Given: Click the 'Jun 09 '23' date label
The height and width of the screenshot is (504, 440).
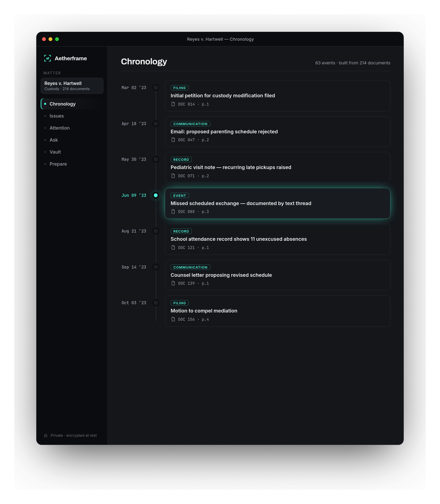Looking at the screenshot, I should tap(134, 195).
